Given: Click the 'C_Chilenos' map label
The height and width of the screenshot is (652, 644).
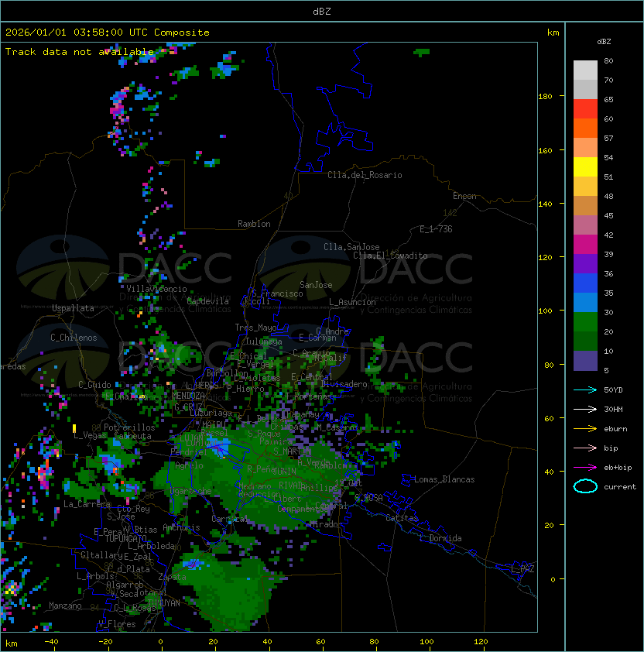Looking at the screenshot, I should pyautogui.click(x=74, y=338).
